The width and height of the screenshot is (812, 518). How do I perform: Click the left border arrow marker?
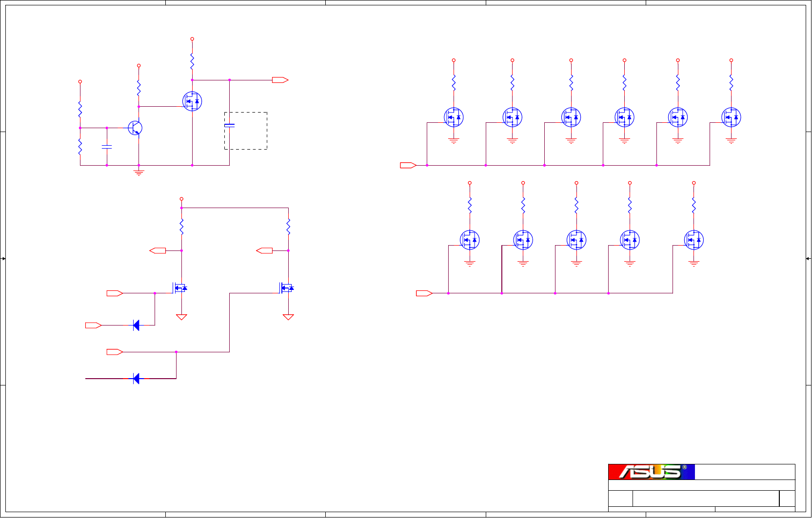(x=3, y=259)
